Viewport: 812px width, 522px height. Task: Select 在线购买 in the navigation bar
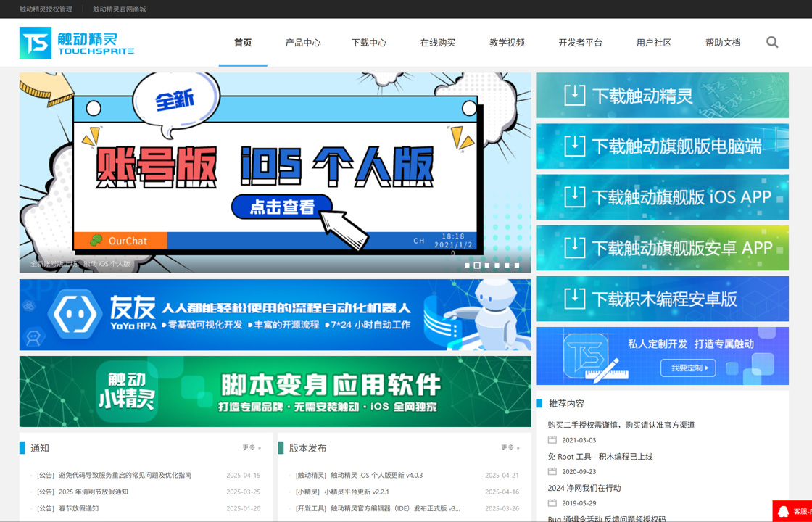tap(438, 43)
